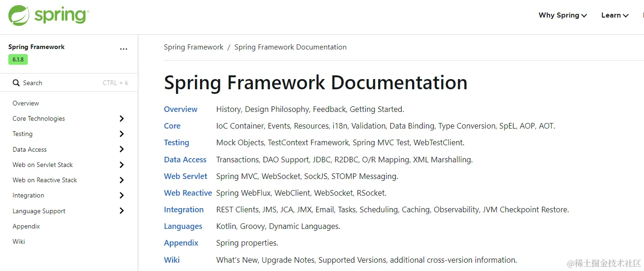This screenshot has height=271, width=644.
Task: Click text beginning 'Mock Objects, TestContext Framework'
Action: (x=340, y=142)
